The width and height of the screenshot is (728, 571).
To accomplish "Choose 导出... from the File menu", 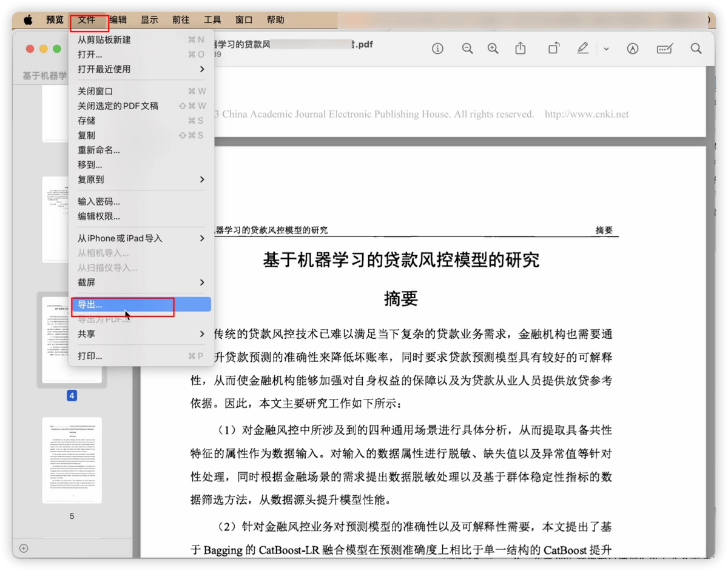I will pos(141,304).
